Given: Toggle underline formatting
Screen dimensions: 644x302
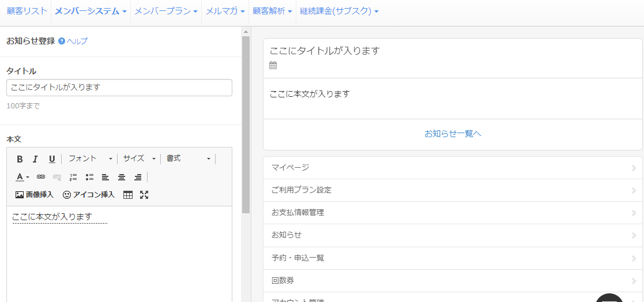Looking at the screenshot, I should (52, 159).
